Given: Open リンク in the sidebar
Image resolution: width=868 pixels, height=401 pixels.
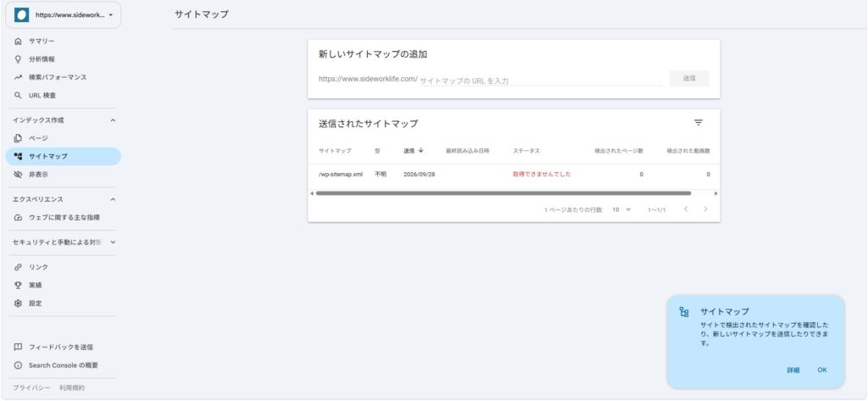Looking at the screenshot, I should point(63,267).
